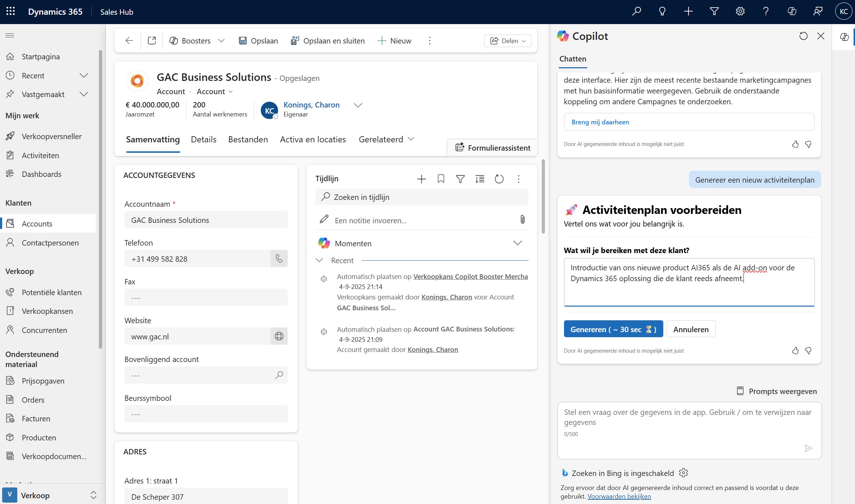Click the Genereren button

click(613, 329)
